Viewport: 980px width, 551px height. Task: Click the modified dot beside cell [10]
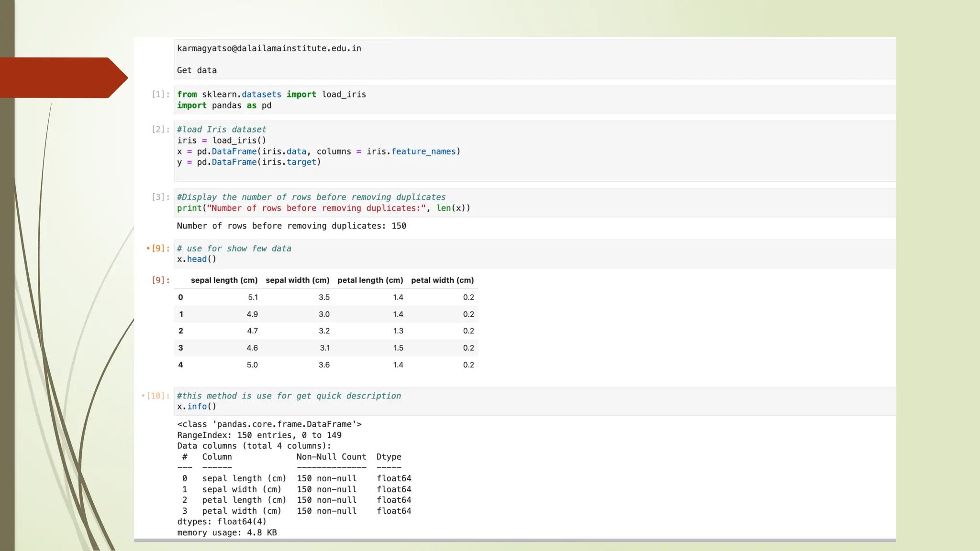(143, 396)
